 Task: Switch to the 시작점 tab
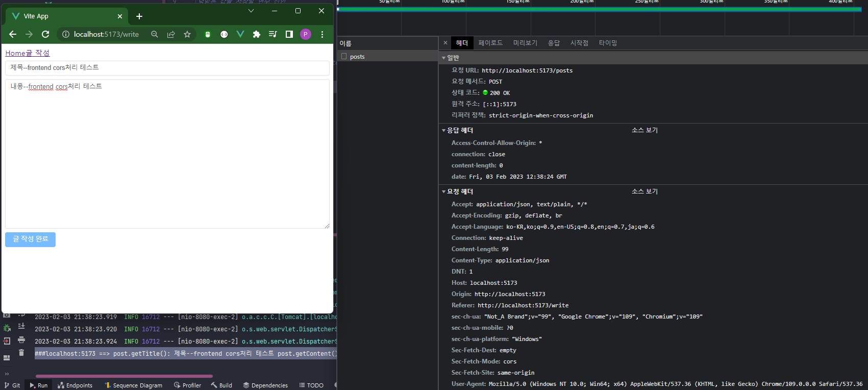click(579, 43)
